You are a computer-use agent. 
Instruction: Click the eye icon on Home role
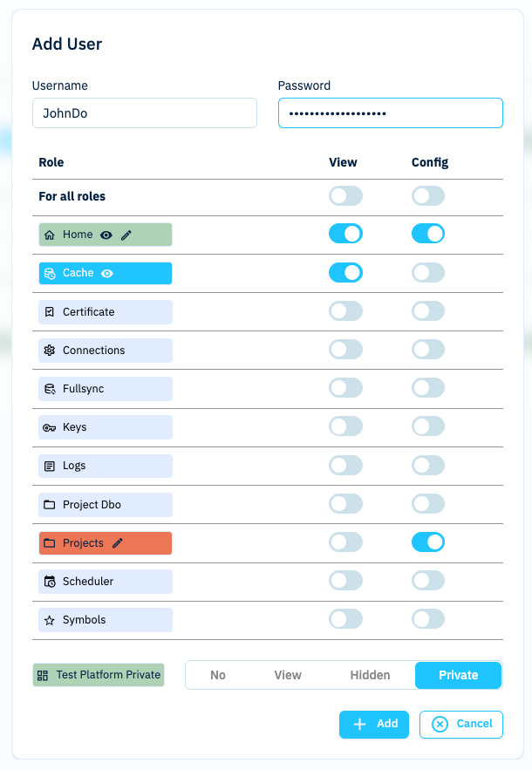[106, 235]
